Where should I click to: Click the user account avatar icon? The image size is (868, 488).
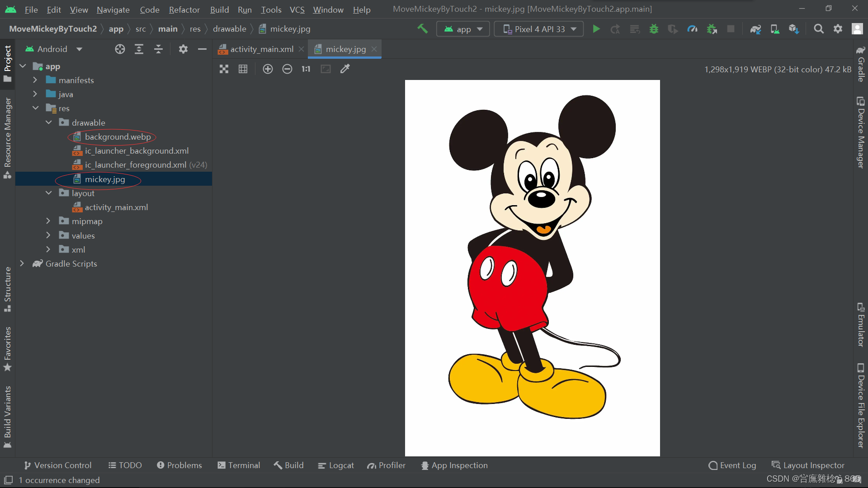tap(857, 29)
